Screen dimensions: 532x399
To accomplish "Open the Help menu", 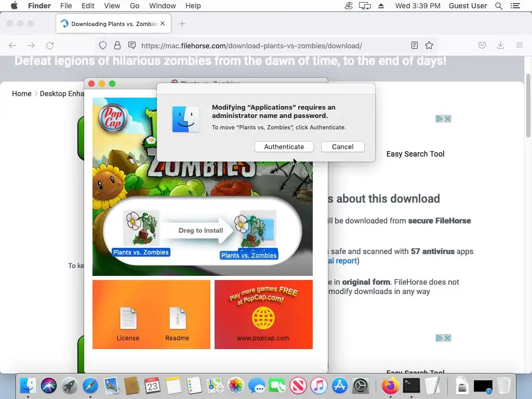I will click(193, 6).
